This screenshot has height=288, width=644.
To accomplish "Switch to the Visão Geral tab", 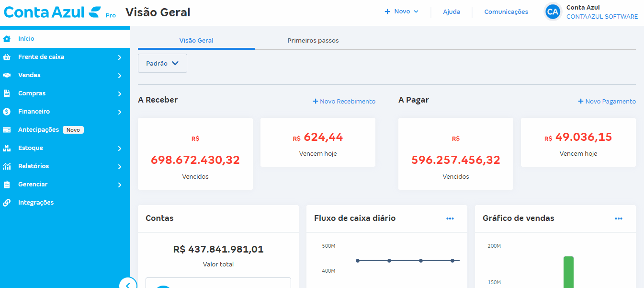I will (196, 41).
